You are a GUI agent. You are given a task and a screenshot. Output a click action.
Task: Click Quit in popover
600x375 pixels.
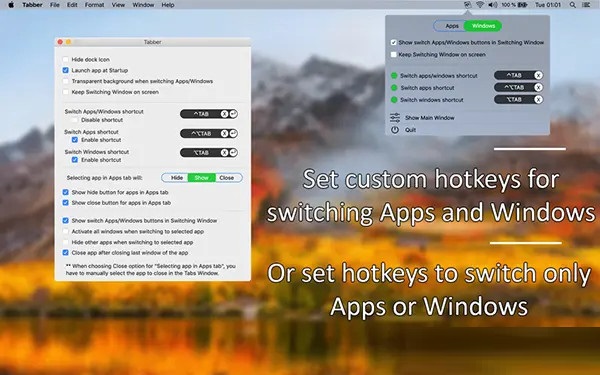[410, 130]
